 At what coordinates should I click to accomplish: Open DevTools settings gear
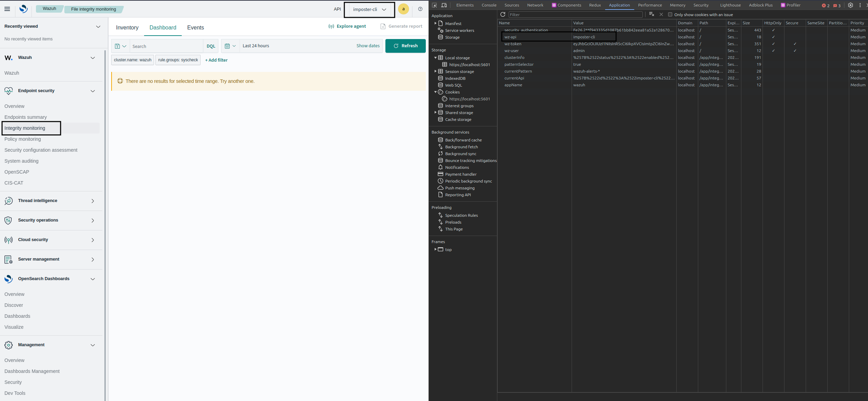pos(851,5)
